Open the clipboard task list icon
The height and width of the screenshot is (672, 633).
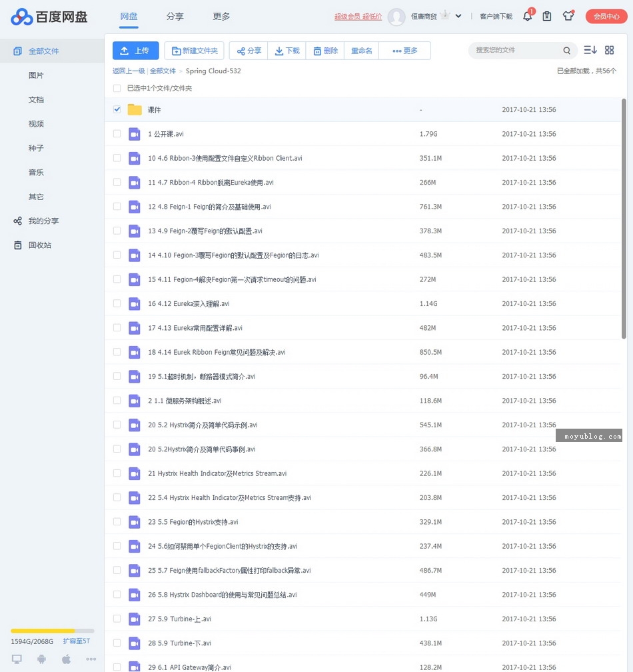547,16
